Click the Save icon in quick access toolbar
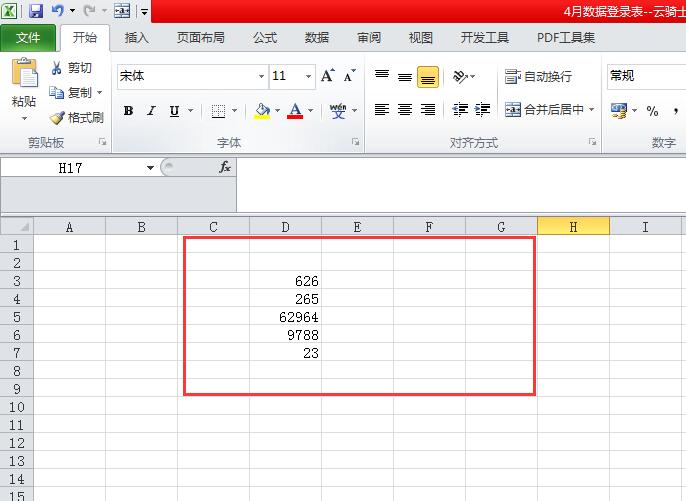686x501 pixels. pos(36,11)
